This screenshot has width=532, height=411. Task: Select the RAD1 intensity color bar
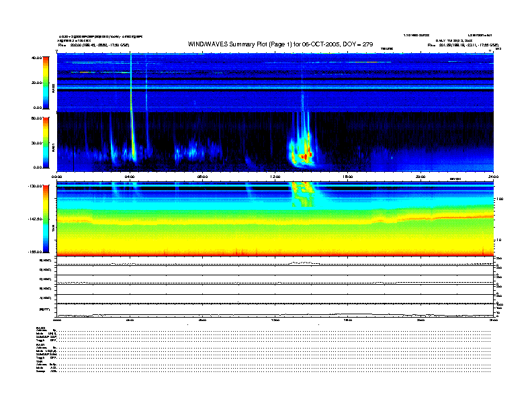coord(46,142)
